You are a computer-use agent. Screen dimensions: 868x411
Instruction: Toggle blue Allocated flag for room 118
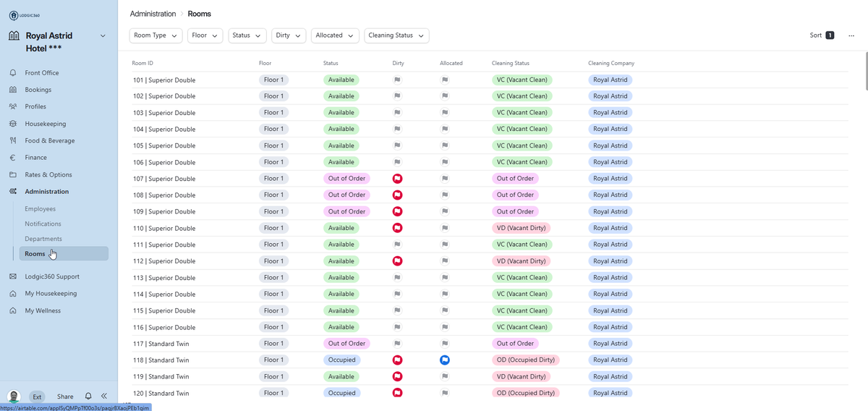(445, 360)
